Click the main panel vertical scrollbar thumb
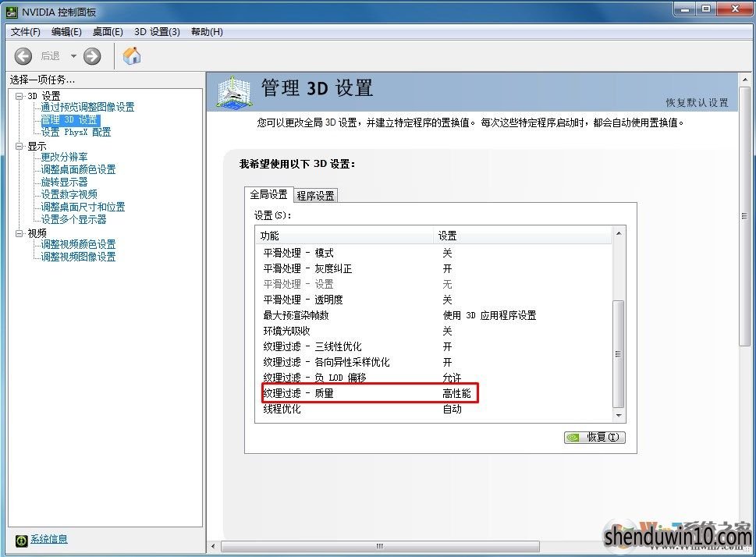The height and width of the screenshot is (557, 756). pyautogui.click(x=745, y=216)
